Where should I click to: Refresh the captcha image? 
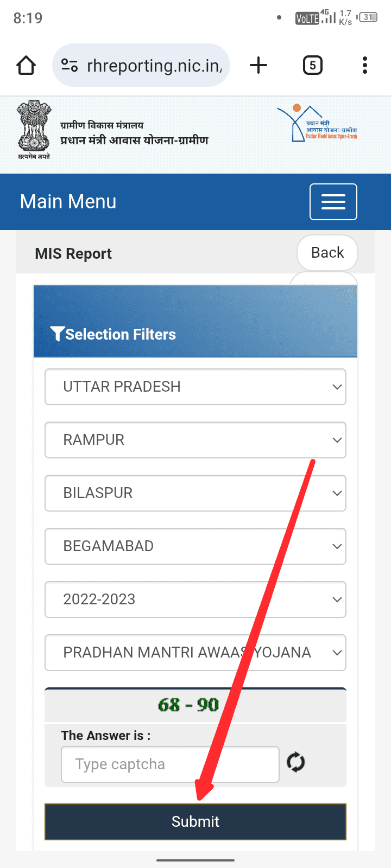(x=296, y=762)
